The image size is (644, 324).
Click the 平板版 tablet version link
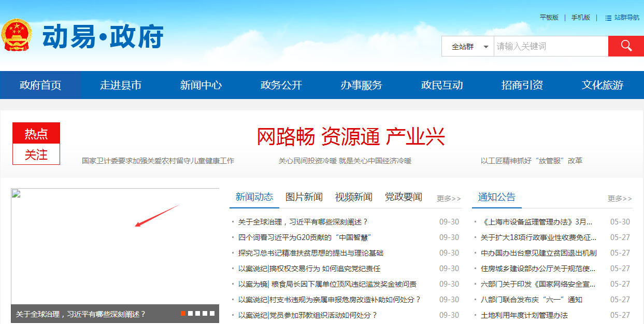(549, 18)
